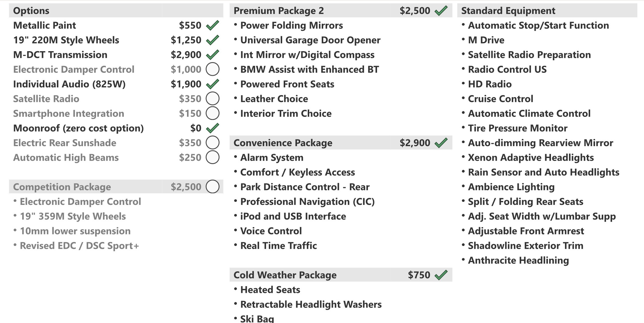Image resolution: width=644 pixels, height=323 pixels.
Task: Deselect M-DCT Transmission option checkmark
Action: tap(213, 54)
